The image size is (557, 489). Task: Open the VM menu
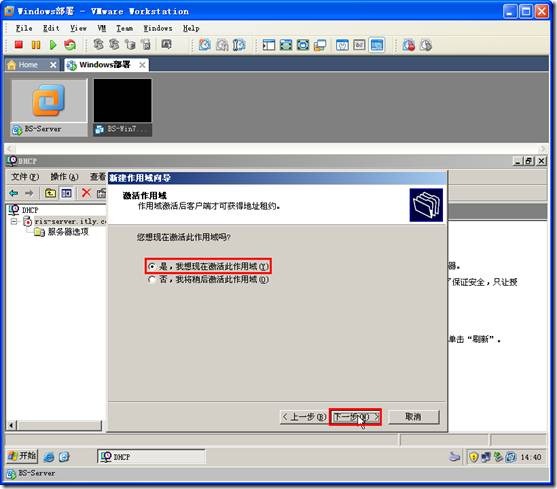pyautogui.click(x=102, y=28)
